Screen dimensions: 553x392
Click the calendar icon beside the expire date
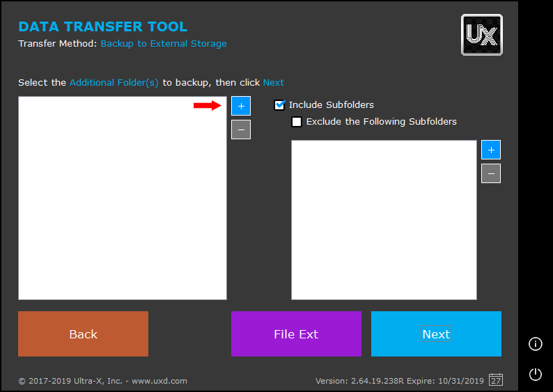tap(496, 380)
